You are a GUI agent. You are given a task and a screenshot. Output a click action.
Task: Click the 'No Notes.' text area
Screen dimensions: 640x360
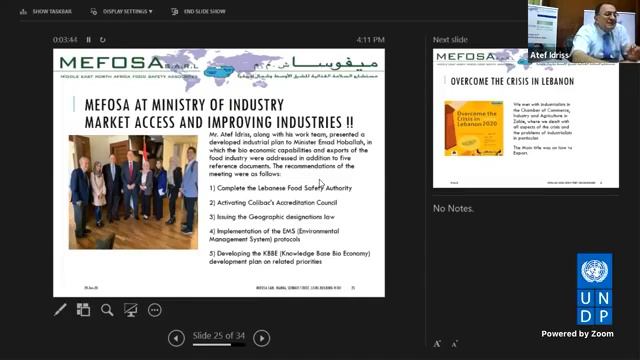(x=453, y=209)
